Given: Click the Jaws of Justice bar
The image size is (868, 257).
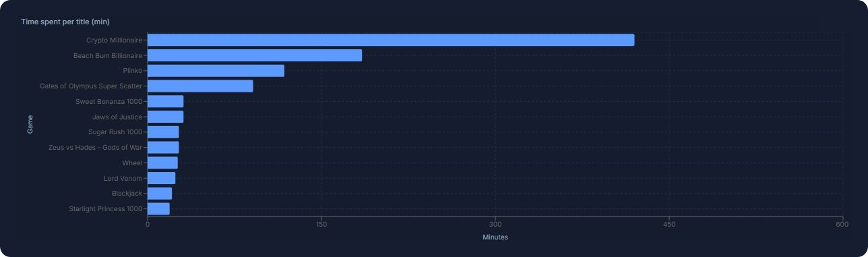Looking at the screenshot, I should click(165, 117).
